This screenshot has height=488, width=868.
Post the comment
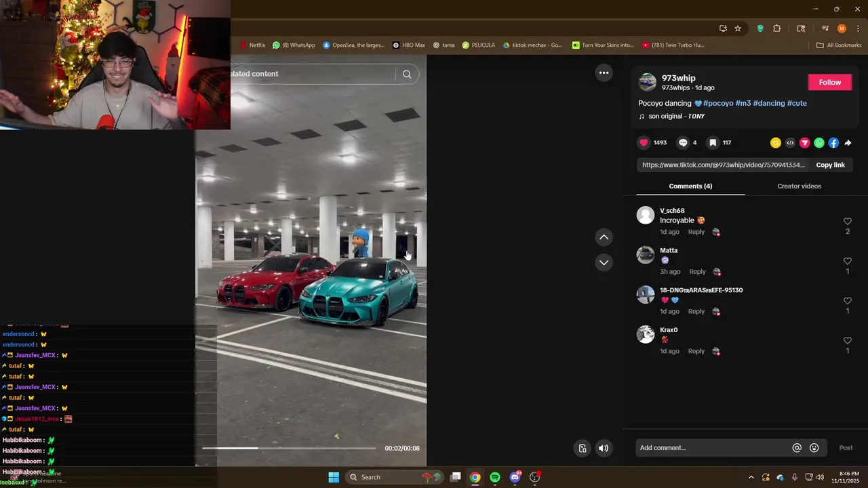(846, 448)
